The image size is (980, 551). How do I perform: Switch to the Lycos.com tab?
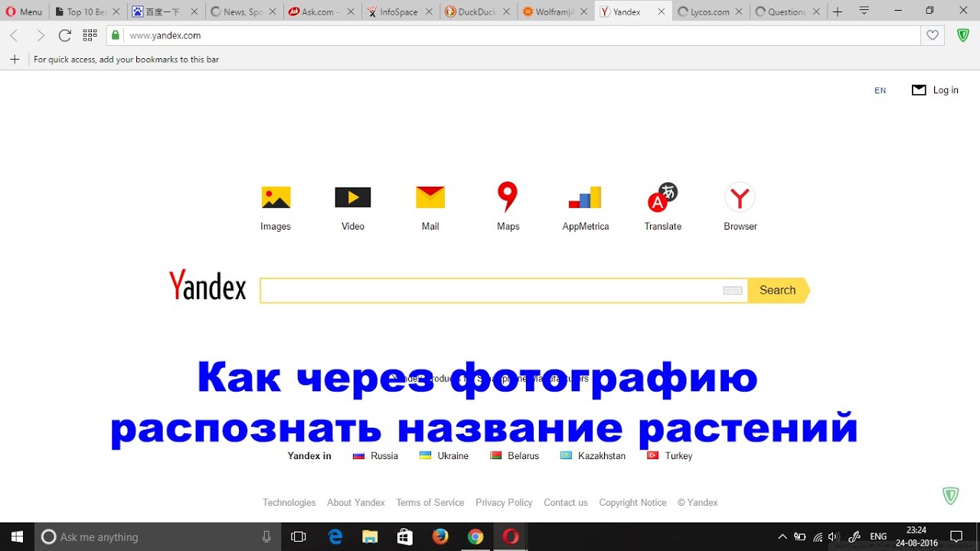coord(708,11)
